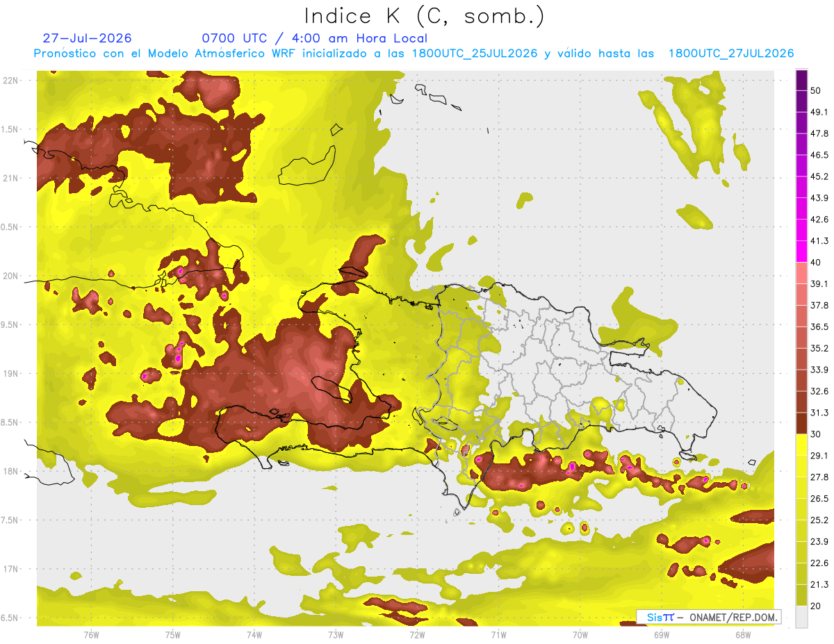This screenshot has width=834, height=644.
Task: Click the longitude axis label "74W"
Action: [x=254, y=634]
